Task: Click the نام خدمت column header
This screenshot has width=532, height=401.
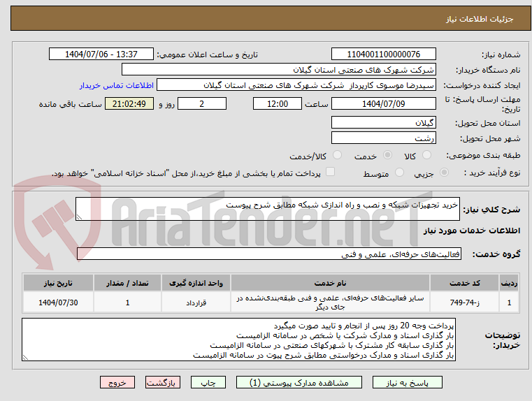Action: 330,283
